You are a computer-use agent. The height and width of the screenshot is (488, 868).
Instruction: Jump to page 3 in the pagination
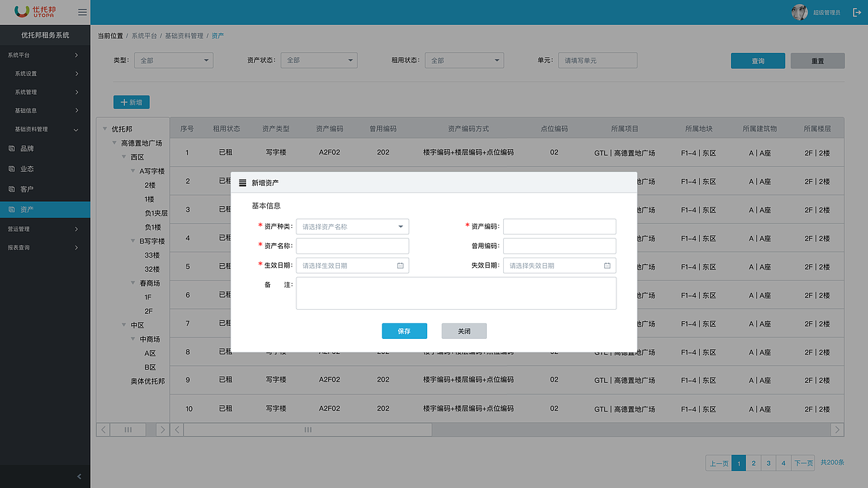768,464
